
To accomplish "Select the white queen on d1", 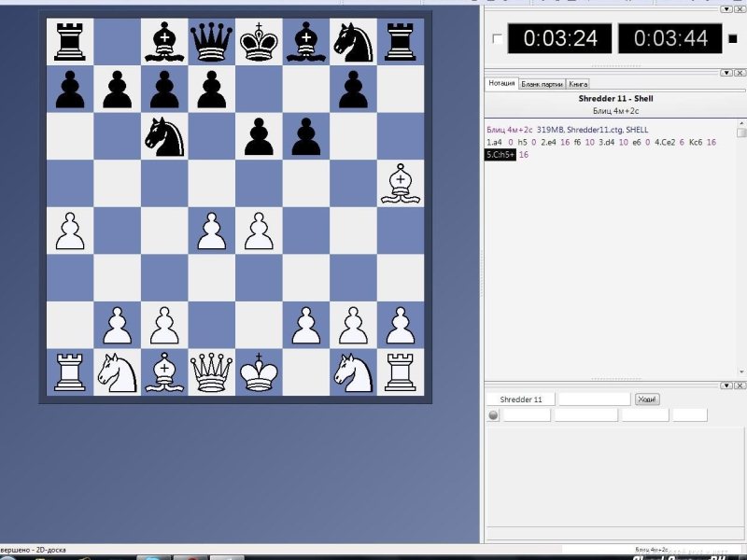I will point(211,372).
